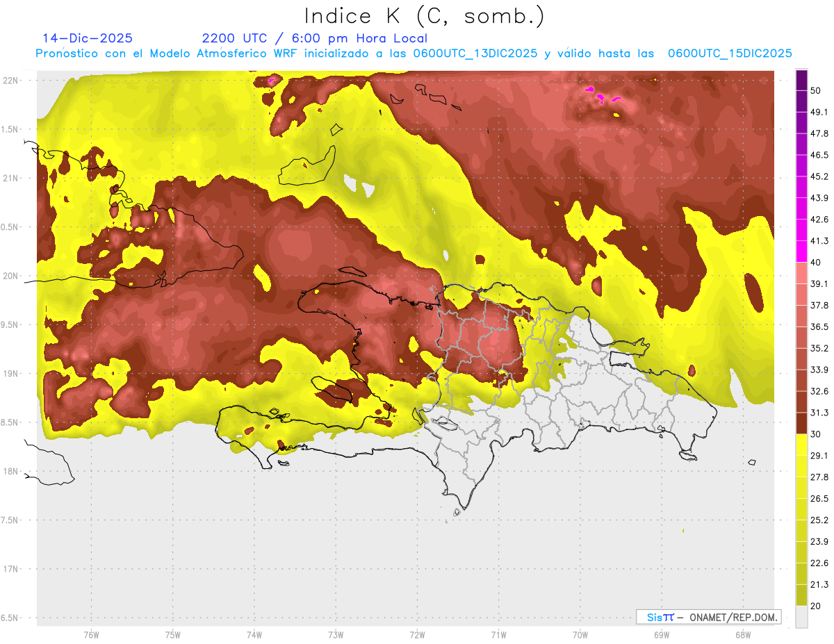Click the "69W" longitude label

[x=661, y=635]
